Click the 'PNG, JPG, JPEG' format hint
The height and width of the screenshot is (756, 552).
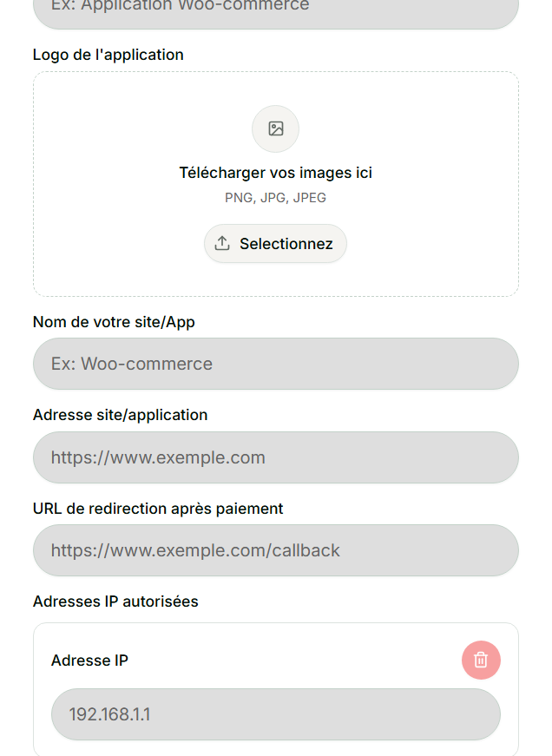(x=275, y=198)
